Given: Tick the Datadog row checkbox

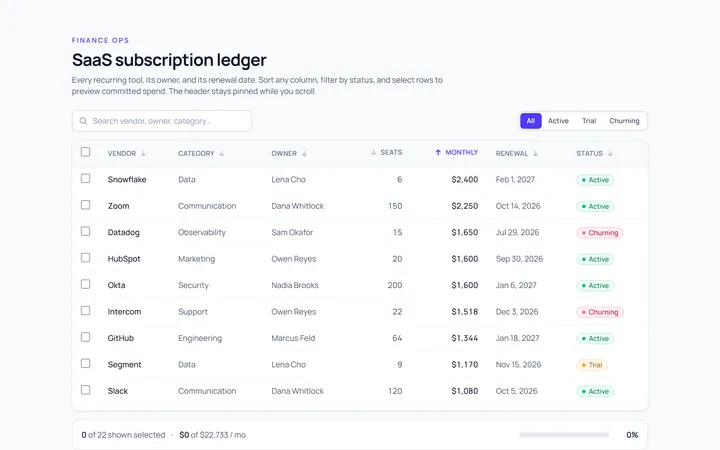Looking at the screenshot, I should pyautogui.click(x=85, y=231).
